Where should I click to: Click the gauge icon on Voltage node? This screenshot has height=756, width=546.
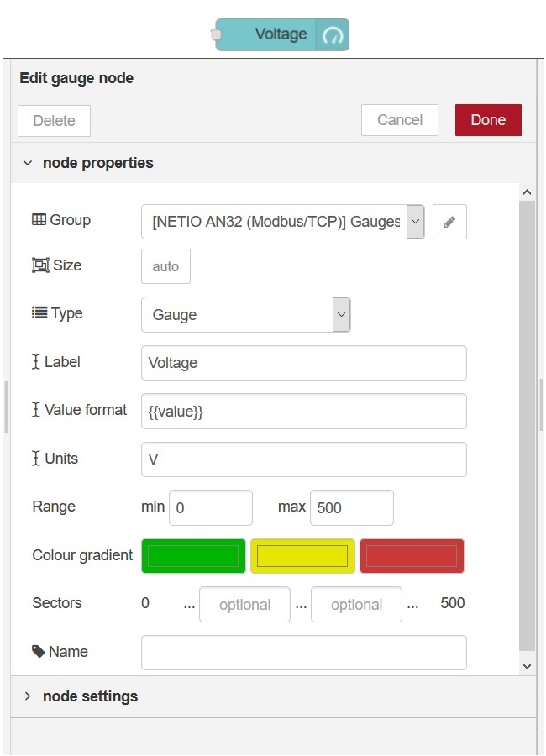(333, 34)
